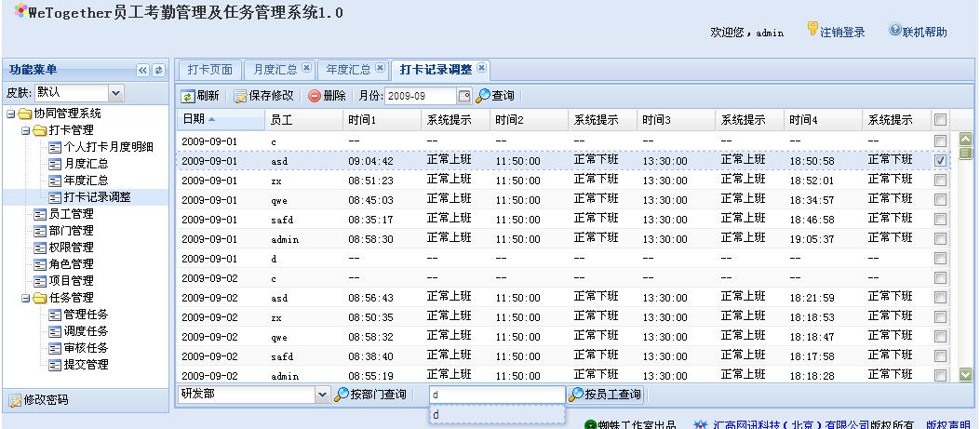
Task: Click the 月份 input field showing 2009-09
Action: (420, 96)
